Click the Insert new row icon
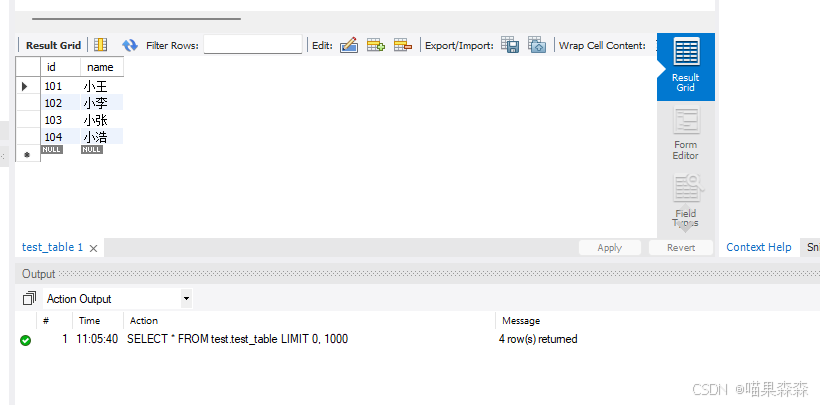The width and height of the screenshot is (820, 405). click(x=375, y=45)
